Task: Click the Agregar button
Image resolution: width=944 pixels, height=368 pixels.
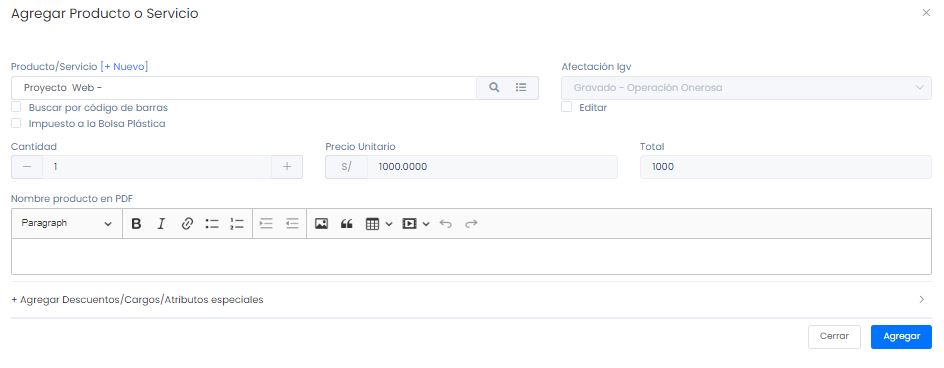Action: pos(901,337)
